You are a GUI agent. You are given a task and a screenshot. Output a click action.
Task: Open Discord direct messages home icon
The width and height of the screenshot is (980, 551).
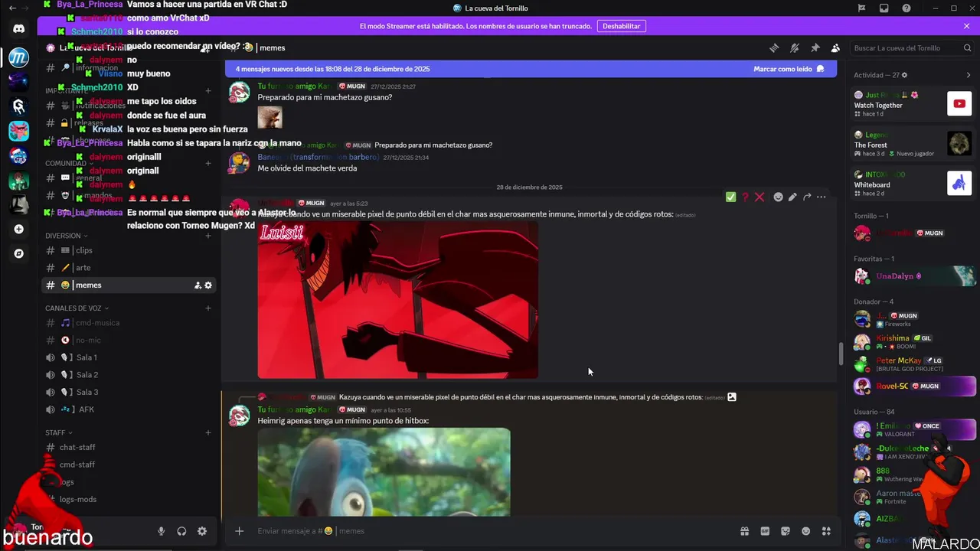tap(19, 29)
